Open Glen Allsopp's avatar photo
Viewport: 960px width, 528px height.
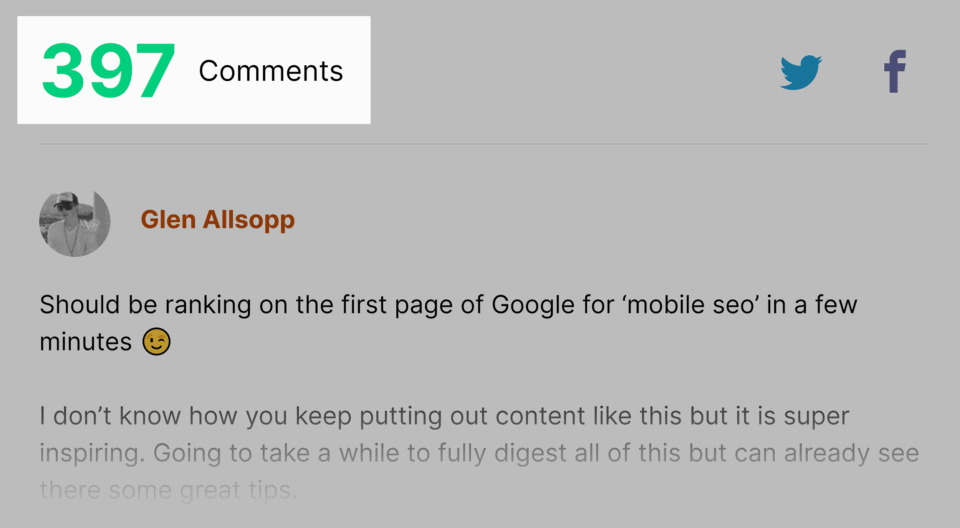(x=73, y=222)
